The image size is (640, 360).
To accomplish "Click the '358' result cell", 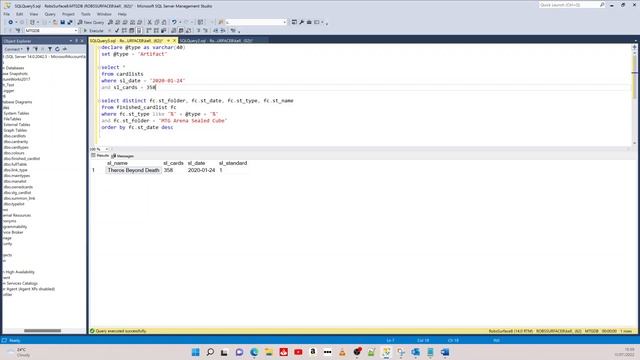I will 168,170.
